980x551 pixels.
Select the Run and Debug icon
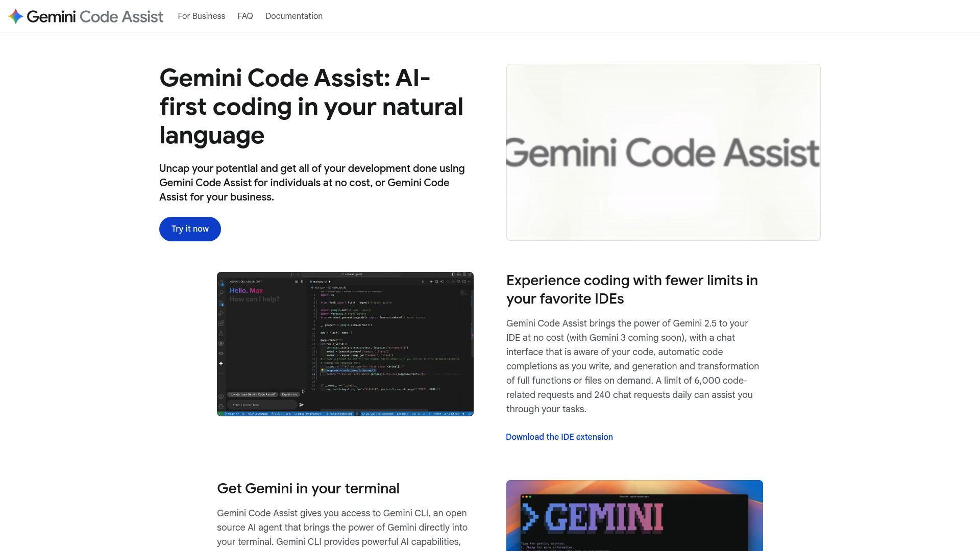221,312
